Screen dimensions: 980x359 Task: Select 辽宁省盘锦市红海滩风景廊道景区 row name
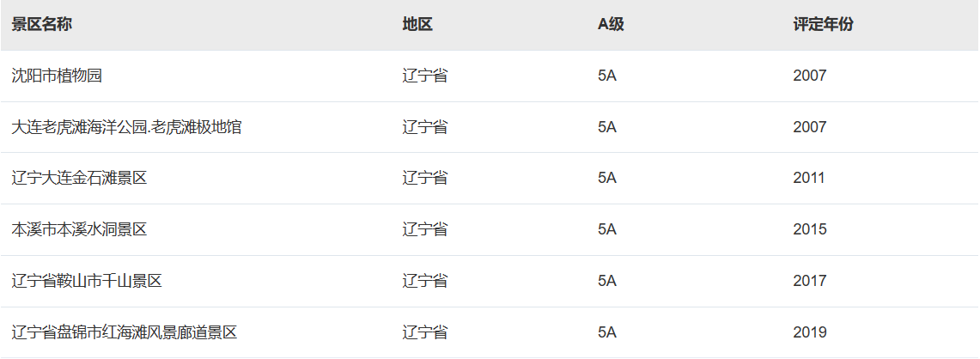click(x=125, y=332)
